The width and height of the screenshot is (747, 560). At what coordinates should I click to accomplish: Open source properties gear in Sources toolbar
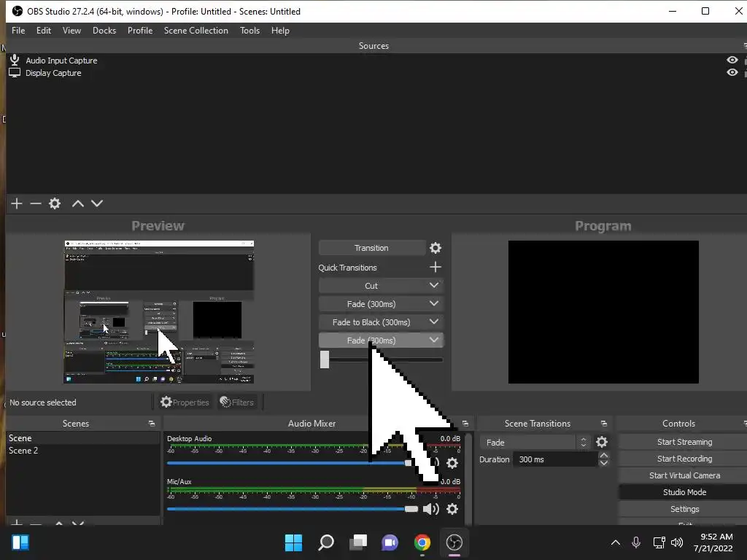point(55,204)
